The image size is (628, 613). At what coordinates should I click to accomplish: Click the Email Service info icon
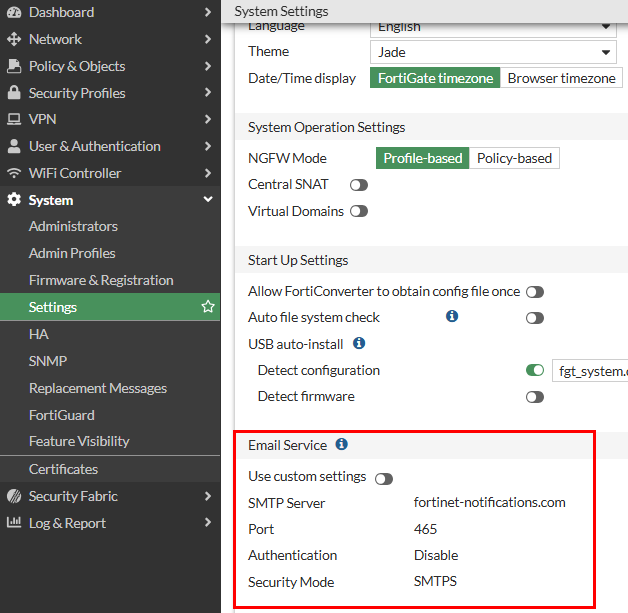342,444
